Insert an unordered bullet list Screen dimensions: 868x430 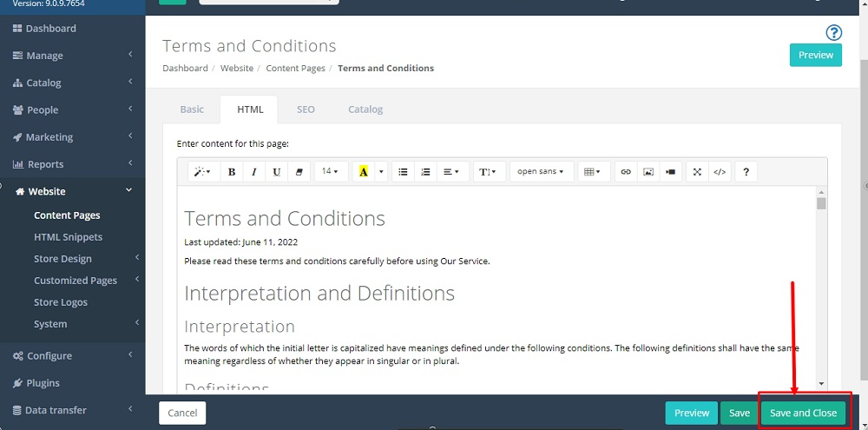403,172
